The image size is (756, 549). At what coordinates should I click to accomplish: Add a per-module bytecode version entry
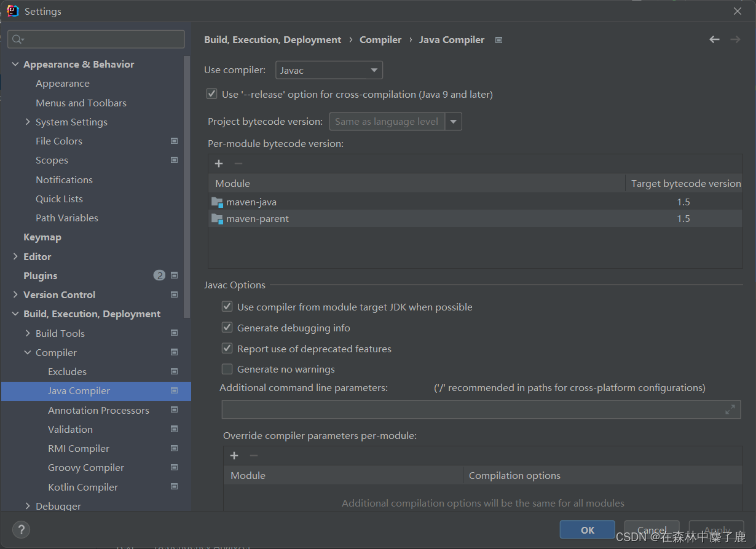[219, 164]
